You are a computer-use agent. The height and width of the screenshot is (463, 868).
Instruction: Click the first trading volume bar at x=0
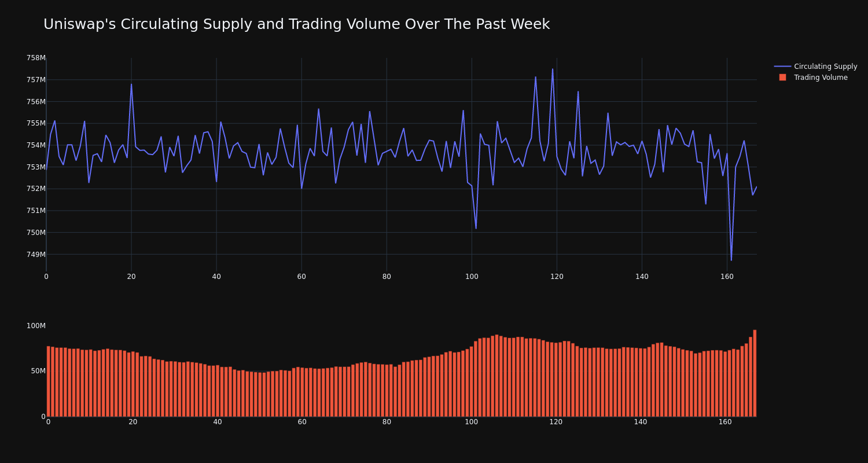coord(48,381)
